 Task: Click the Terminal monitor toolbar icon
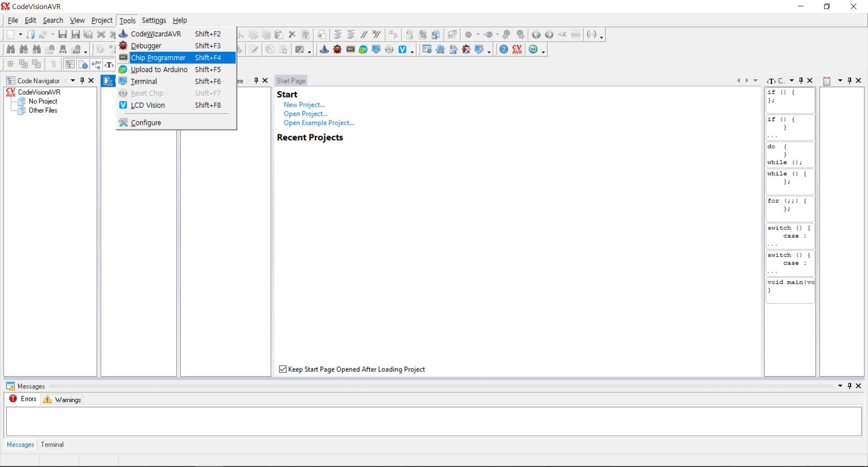click(376, 49)
